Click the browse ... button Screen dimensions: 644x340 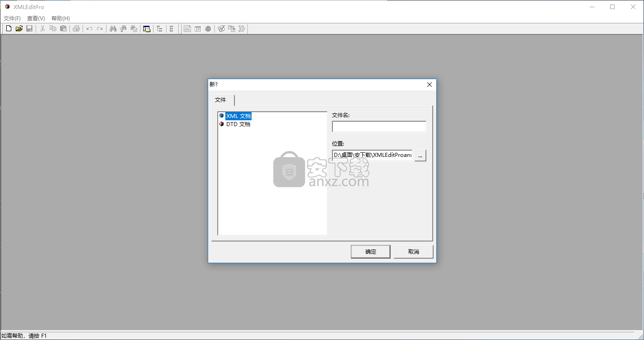[x=420, y=155]
